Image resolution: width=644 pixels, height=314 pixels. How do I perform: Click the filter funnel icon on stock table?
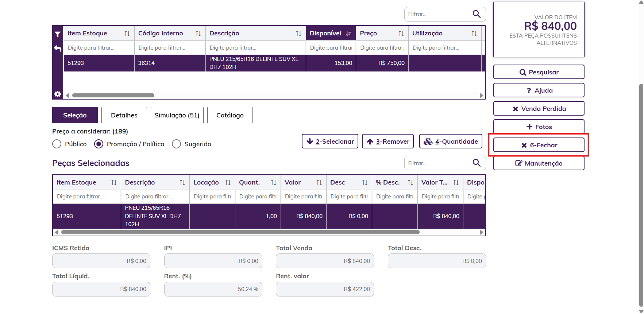coord(58,34)
